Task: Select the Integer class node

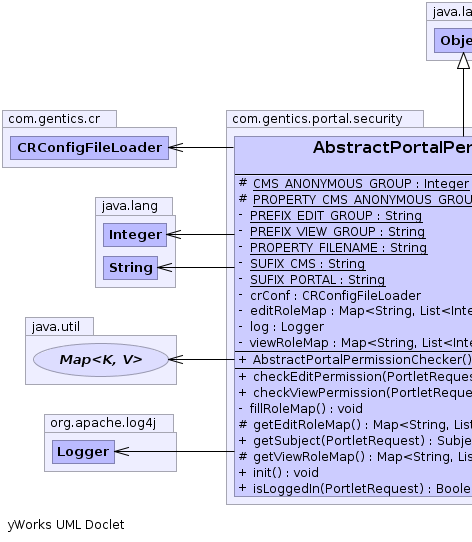Action: [x=135, y=235]
